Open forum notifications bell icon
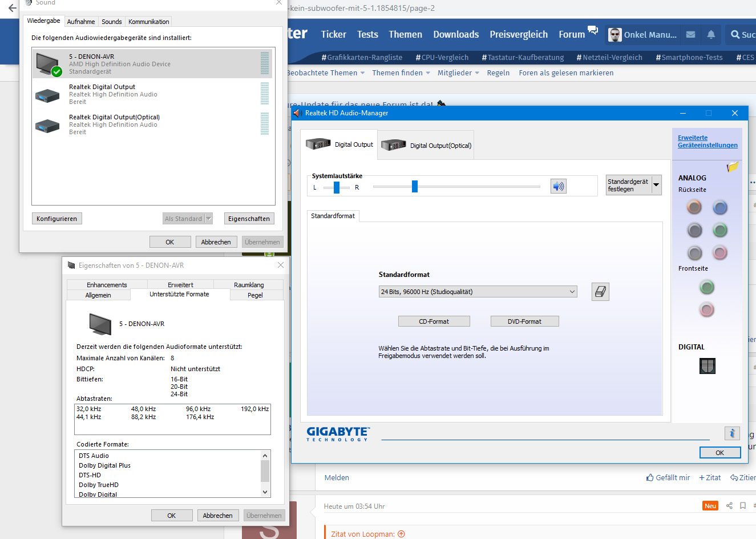The image size is (756, 539). (711, 34)
